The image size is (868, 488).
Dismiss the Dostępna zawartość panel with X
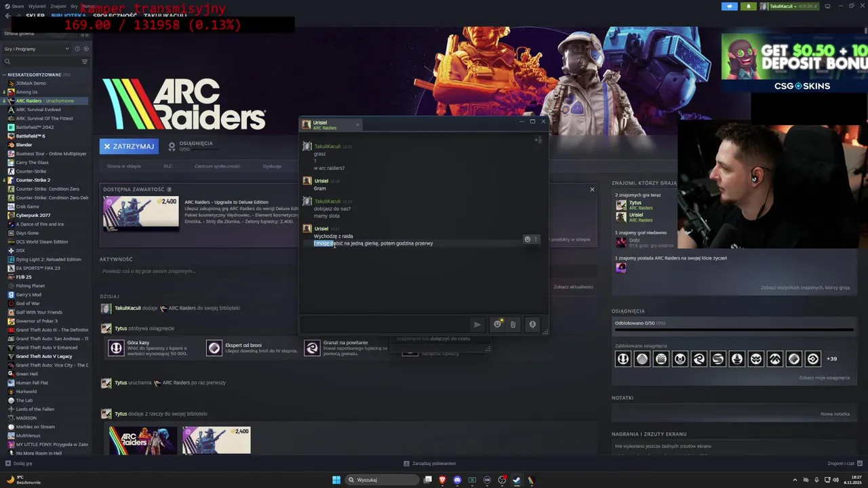pyautogui.click(x=592, y=189)
